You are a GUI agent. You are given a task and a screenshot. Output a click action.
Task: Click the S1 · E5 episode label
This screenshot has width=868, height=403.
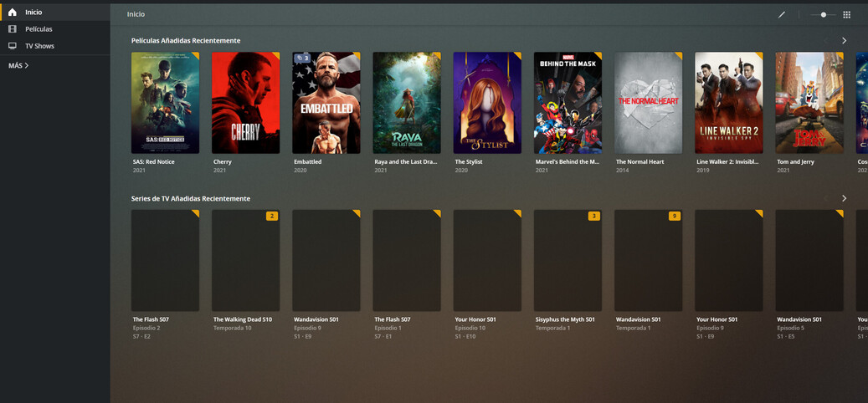[x=786, y=336]
